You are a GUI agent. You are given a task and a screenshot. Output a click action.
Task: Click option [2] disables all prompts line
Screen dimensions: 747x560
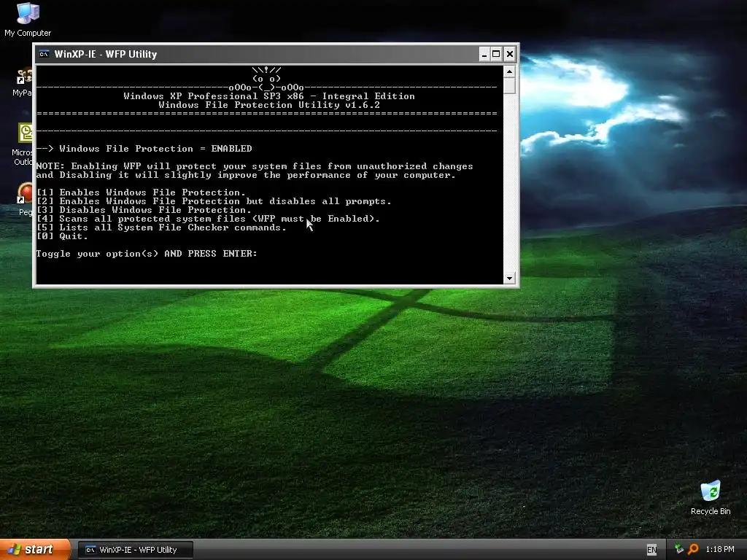click(x=214, y=201)
